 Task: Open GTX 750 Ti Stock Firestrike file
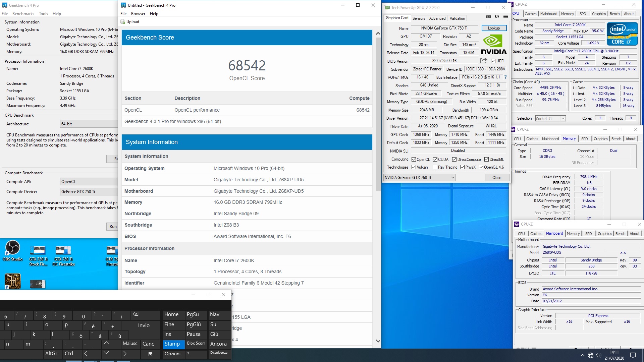coord(38,256)
